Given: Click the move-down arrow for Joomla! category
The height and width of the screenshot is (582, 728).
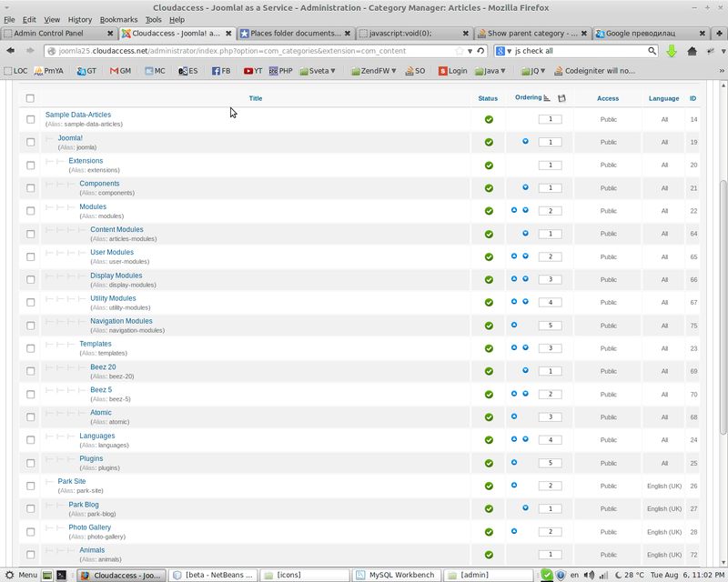Looking at the screenshot, I should 525,142.
